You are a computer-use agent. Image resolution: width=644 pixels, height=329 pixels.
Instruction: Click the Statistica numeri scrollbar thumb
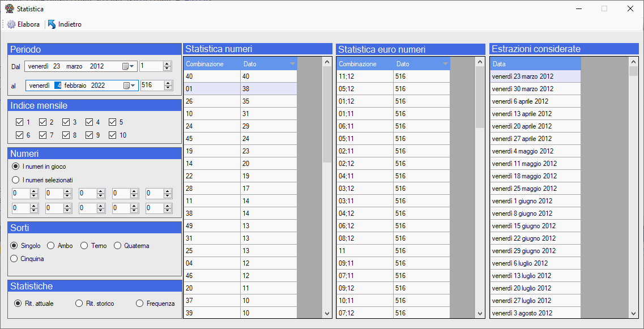coord(327,114)
